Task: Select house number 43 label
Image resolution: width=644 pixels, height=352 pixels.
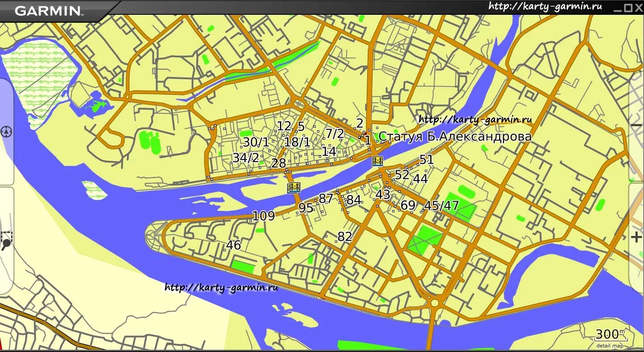Action: coord(383,194)
